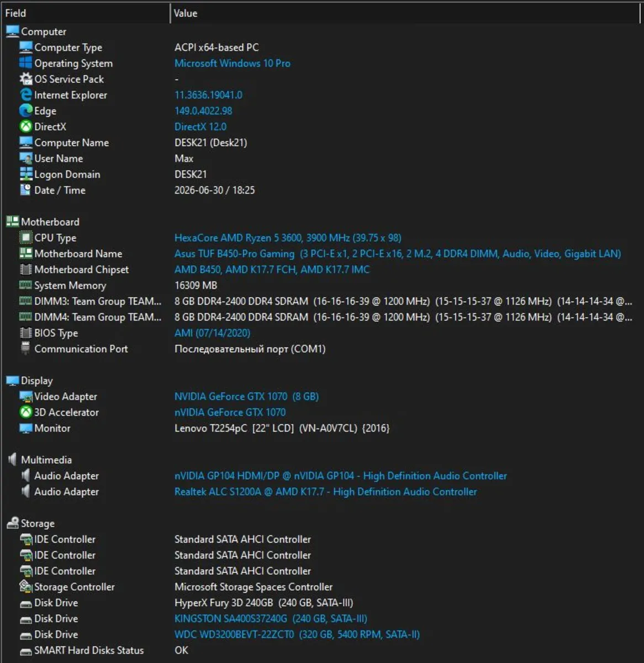644x663 pixels.
Task: Click the Operating System Windows icon
Action: [x=25, y=63]
